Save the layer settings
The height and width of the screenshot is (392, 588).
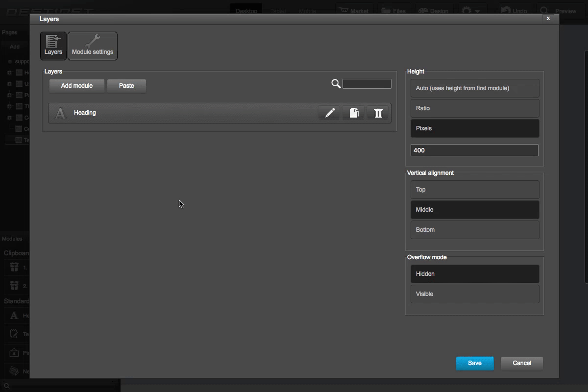pos(474,363)
